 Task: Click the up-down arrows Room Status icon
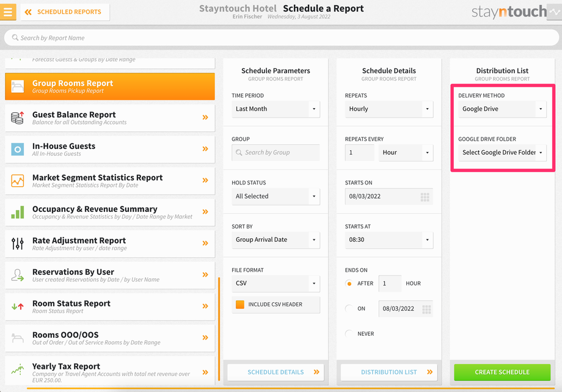tap(17, 307)
